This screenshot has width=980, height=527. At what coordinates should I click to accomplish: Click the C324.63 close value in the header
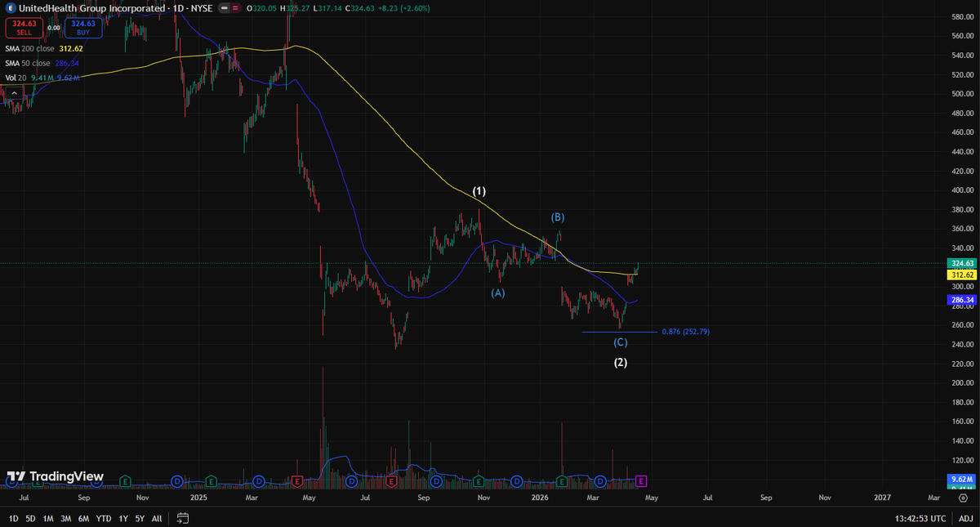360,8
